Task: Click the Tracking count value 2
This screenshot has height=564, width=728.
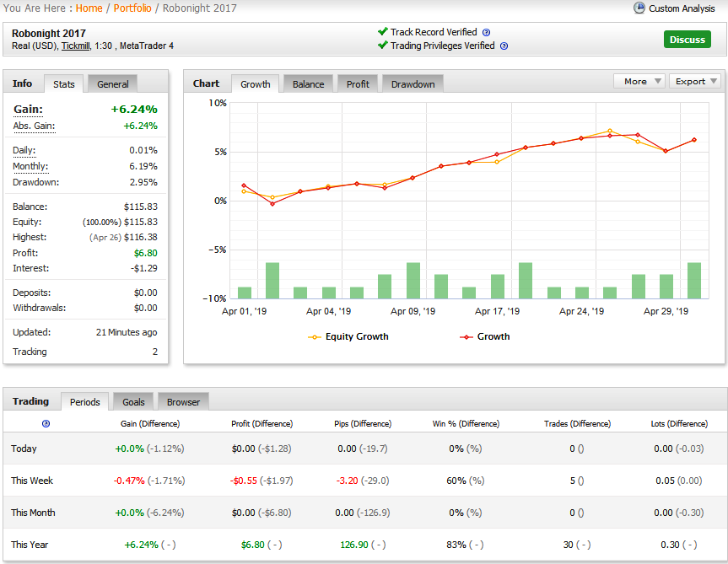Action: tap(154, 352)
